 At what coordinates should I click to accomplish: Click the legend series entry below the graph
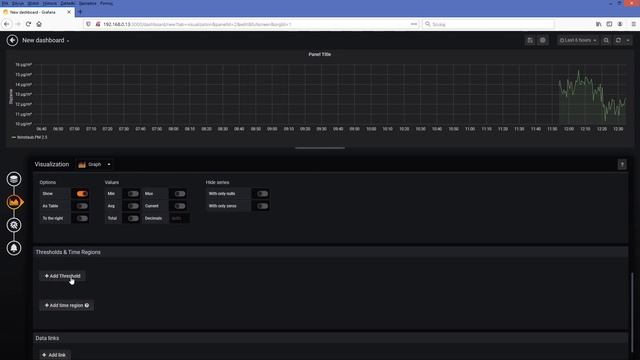point(29,138)
